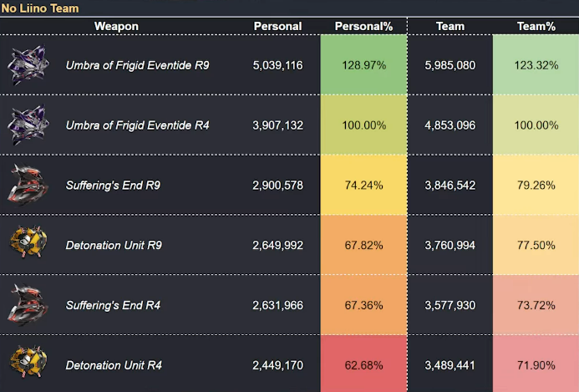
Task: Select the Detonation Unit R9 weapon icon
Action: pyautogui.click(x=28, y=242)
